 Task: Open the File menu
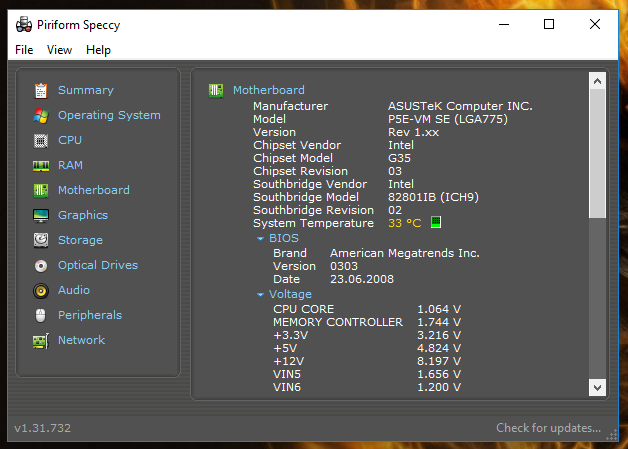(24, 50)
